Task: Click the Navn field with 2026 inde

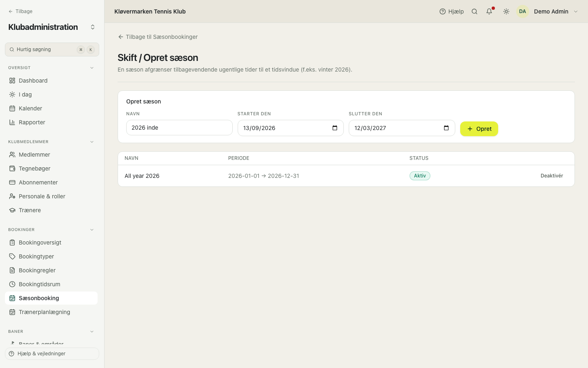Action: click(179, 128)
